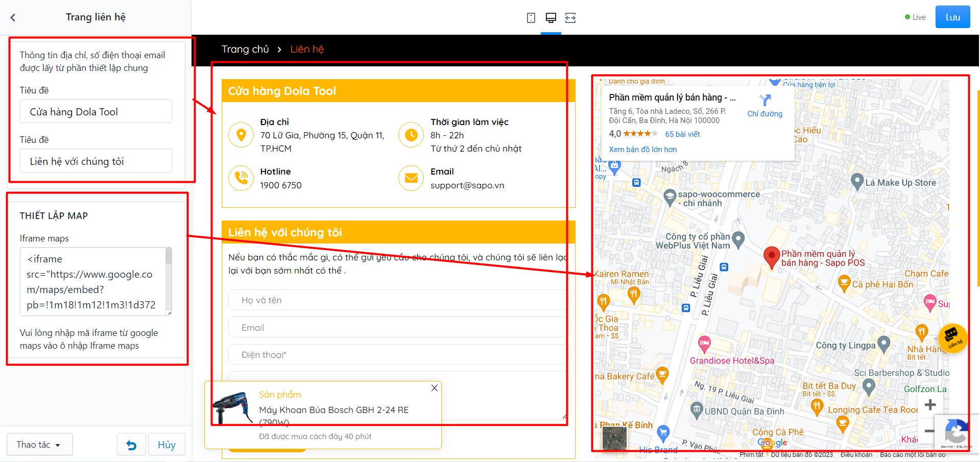The width and height of the screenshot is (980, 462).
Task: Click Trang chủ breadcrumb link
Action: tap(245, 49)
